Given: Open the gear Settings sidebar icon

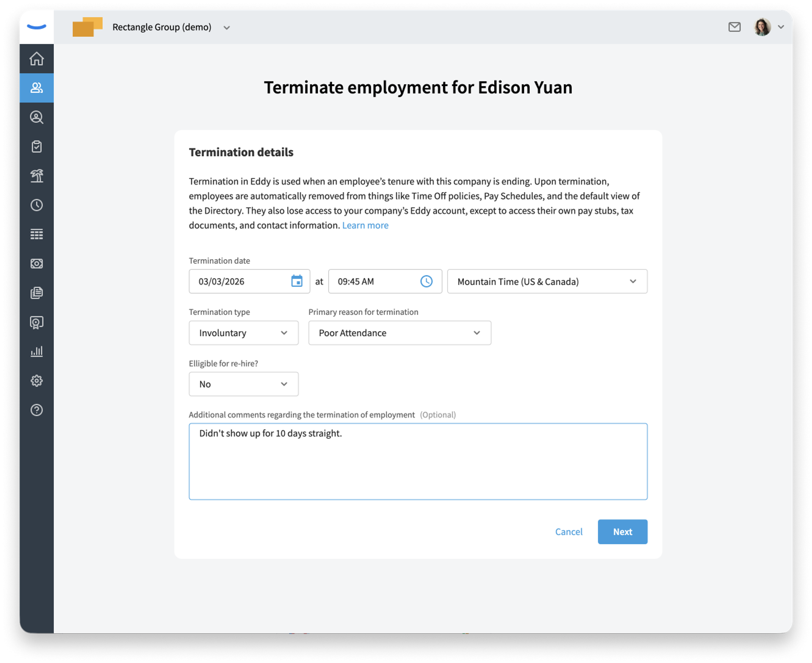Looking at the screenshot, I should 37,381.
